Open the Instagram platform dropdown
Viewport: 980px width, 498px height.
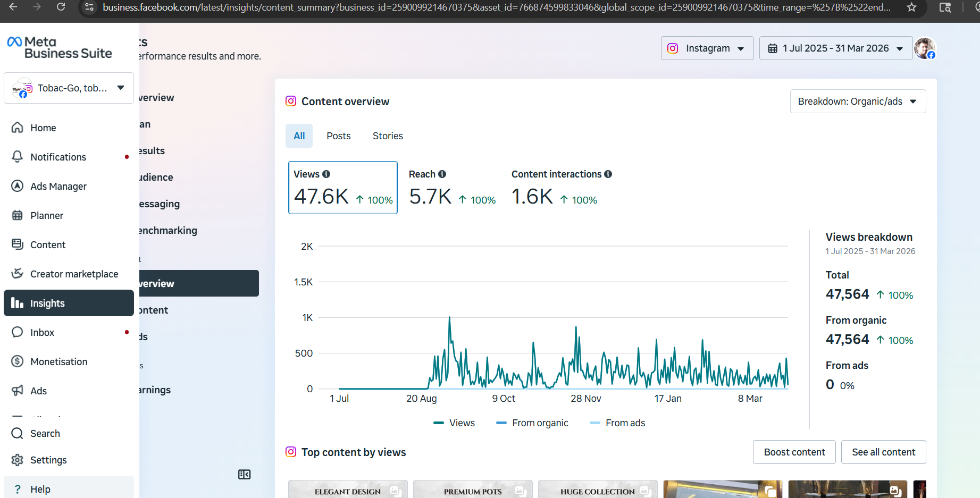(707, 48)
